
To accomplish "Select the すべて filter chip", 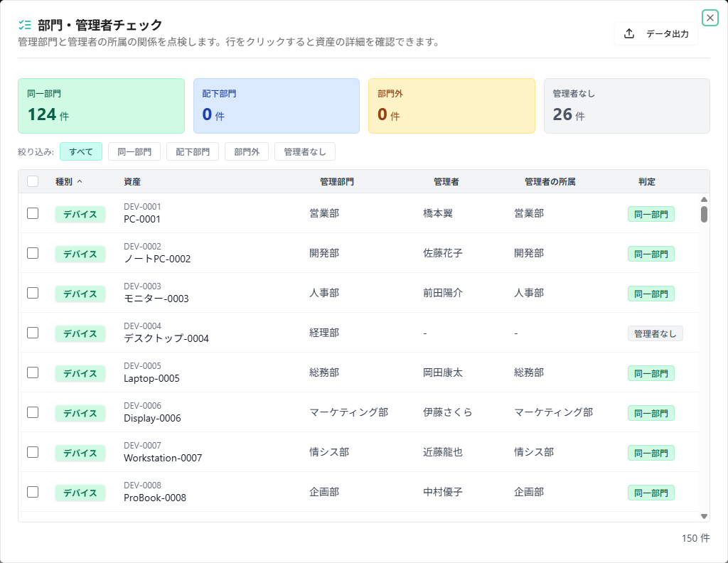I will click(81, 152).
